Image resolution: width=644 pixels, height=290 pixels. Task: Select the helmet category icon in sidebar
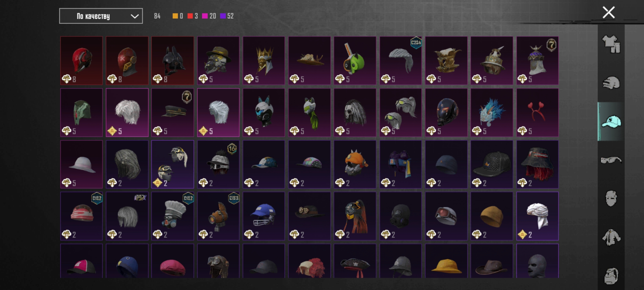[611, 83]
